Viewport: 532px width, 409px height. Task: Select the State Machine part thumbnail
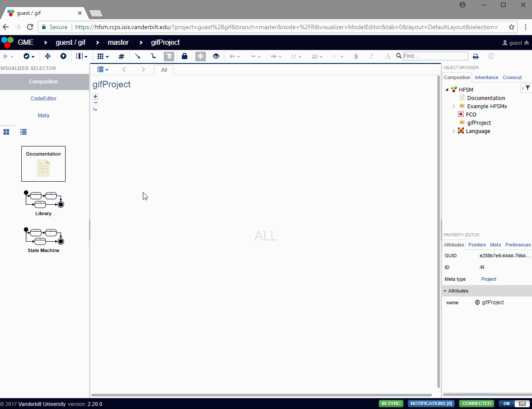tap(43, 240)
